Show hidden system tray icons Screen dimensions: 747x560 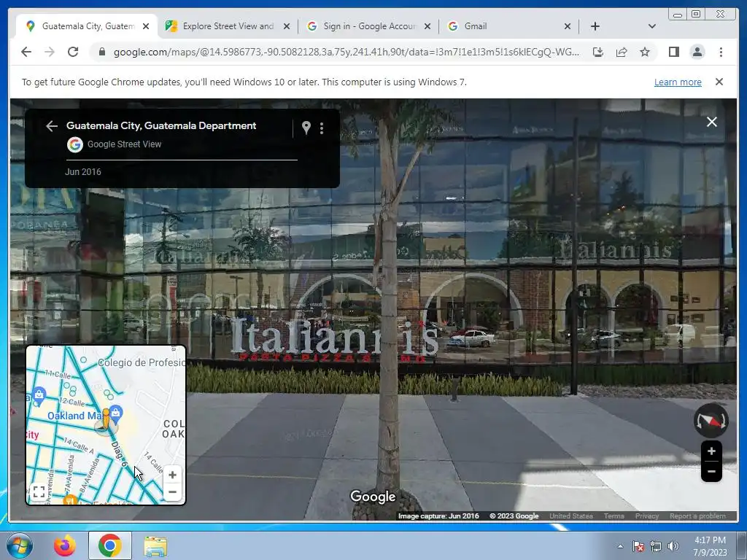click(620, 546)
